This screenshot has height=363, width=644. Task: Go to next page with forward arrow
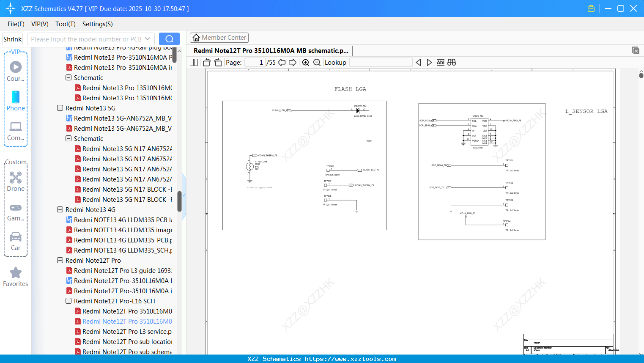point(292,62)
